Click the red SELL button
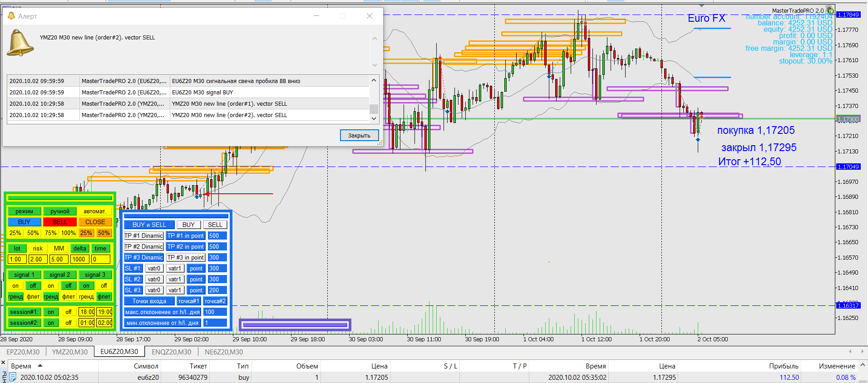The width and height of the screenshot is (868, 383). (60, 222)
